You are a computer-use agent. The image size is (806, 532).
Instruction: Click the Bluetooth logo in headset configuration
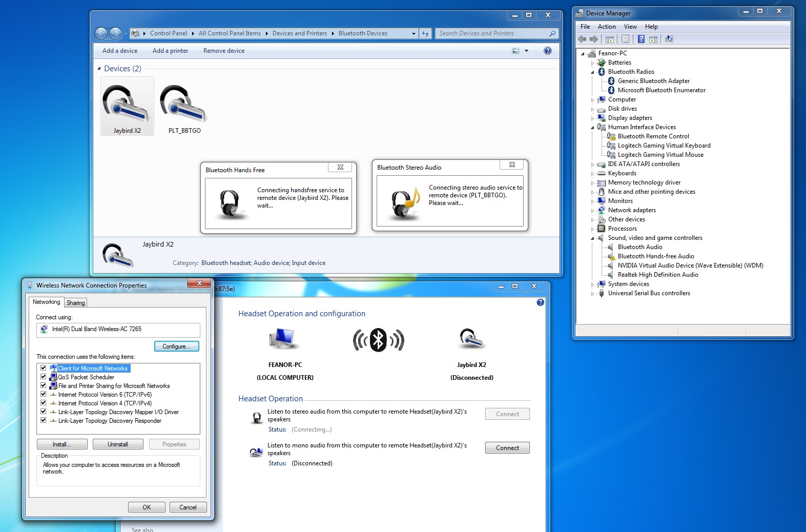click(378, 340)
